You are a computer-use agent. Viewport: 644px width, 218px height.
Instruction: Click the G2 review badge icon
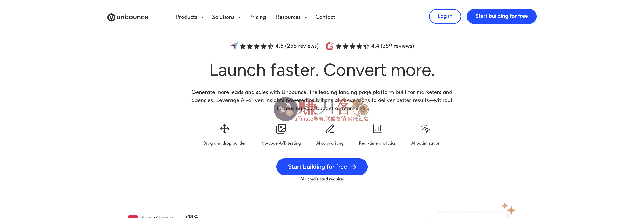[x=330, y=46]
